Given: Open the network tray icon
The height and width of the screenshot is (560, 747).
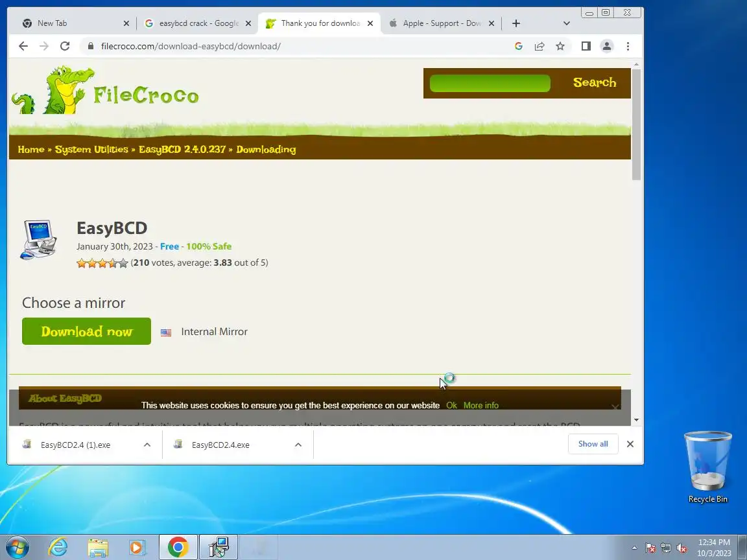Looking at the screenshot, I should 666,548.
